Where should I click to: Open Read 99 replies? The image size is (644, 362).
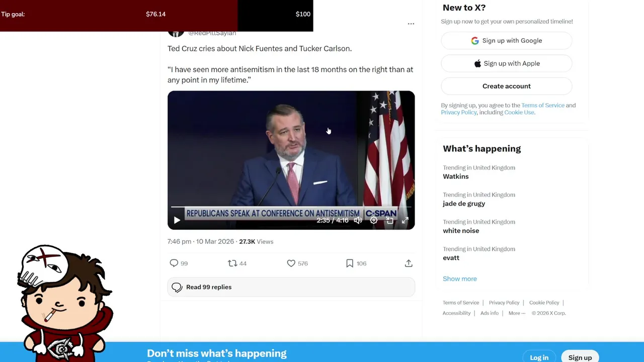[291, 287]
